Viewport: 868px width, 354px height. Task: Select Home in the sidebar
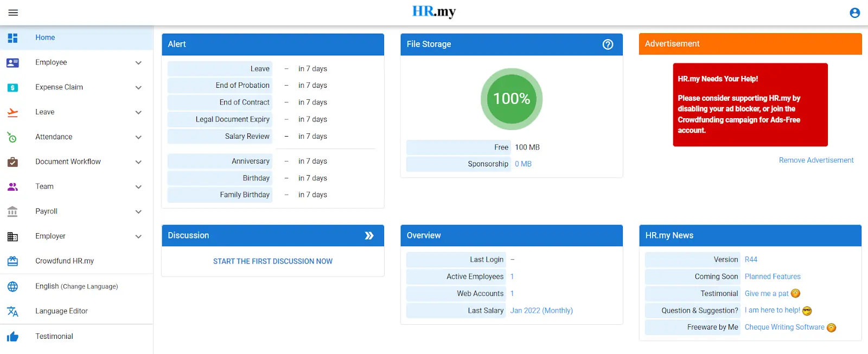pyautogui.click(x=45, y=37)
